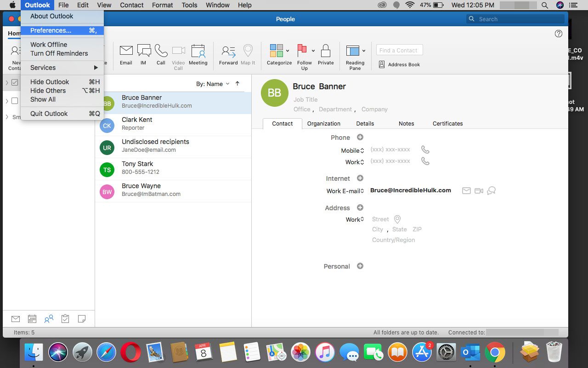Select the Tony Stark contact

point(173,169)
